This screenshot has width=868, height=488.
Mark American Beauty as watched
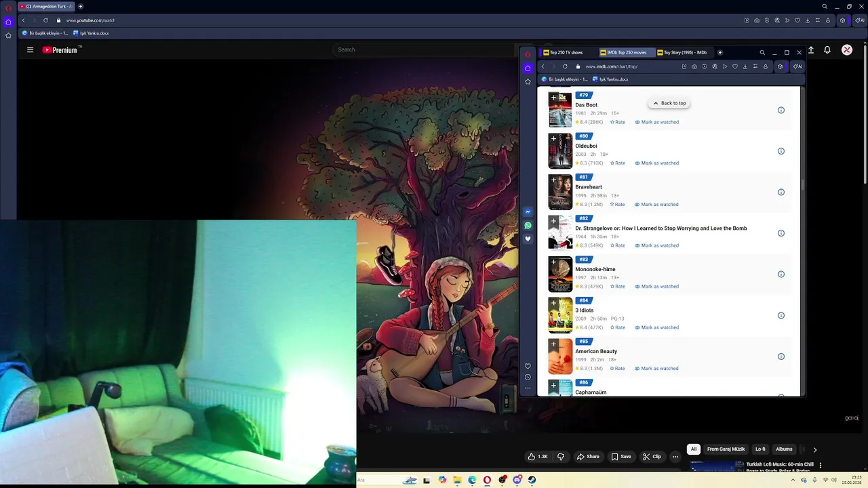pos(656,369)
